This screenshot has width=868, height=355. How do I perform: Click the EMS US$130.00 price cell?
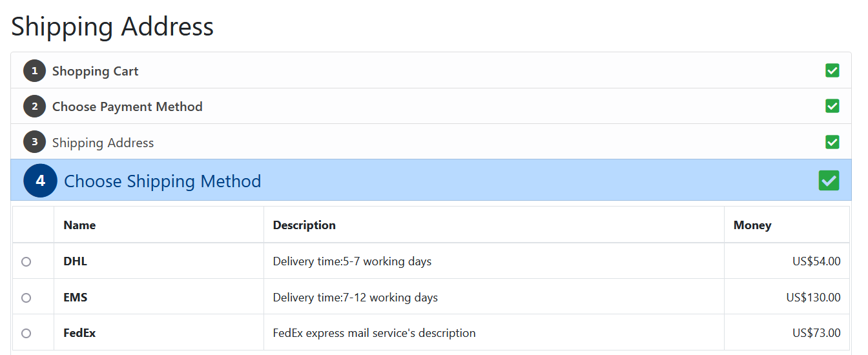(787, 298)
